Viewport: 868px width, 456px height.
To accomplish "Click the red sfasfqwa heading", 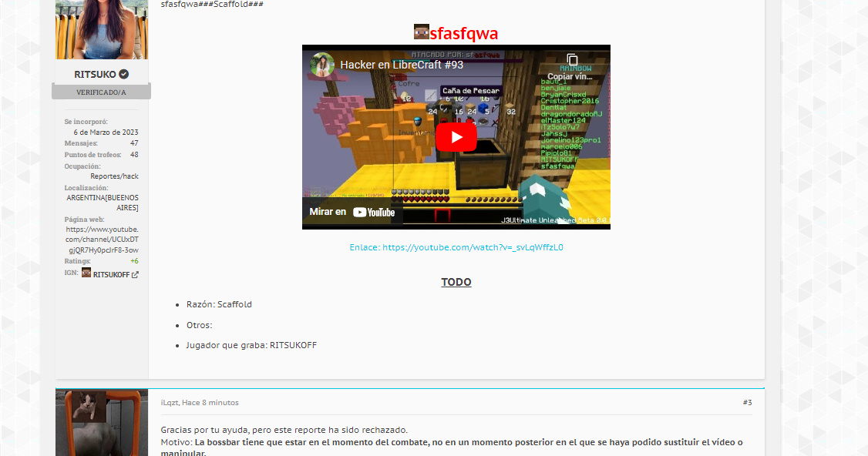I will click(x=464, y=34).
